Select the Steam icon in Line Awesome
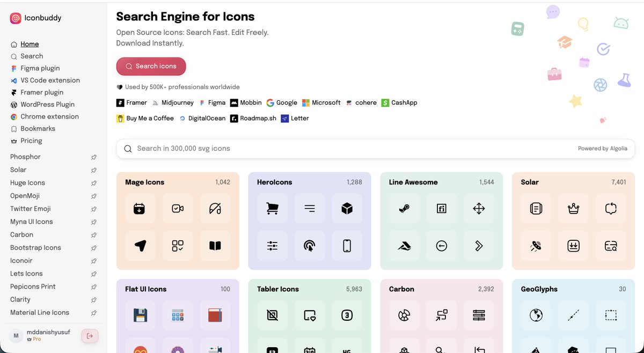644x353 pixels. click(404, 209)
